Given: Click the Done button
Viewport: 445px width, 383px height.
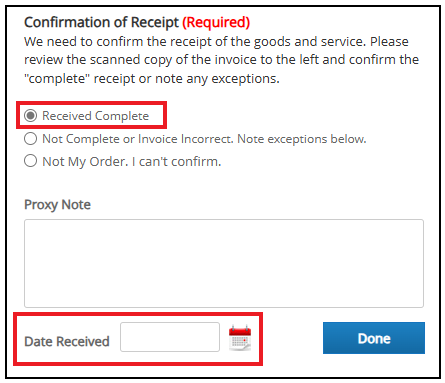Looking at the screenshot, I should [374, 338].
